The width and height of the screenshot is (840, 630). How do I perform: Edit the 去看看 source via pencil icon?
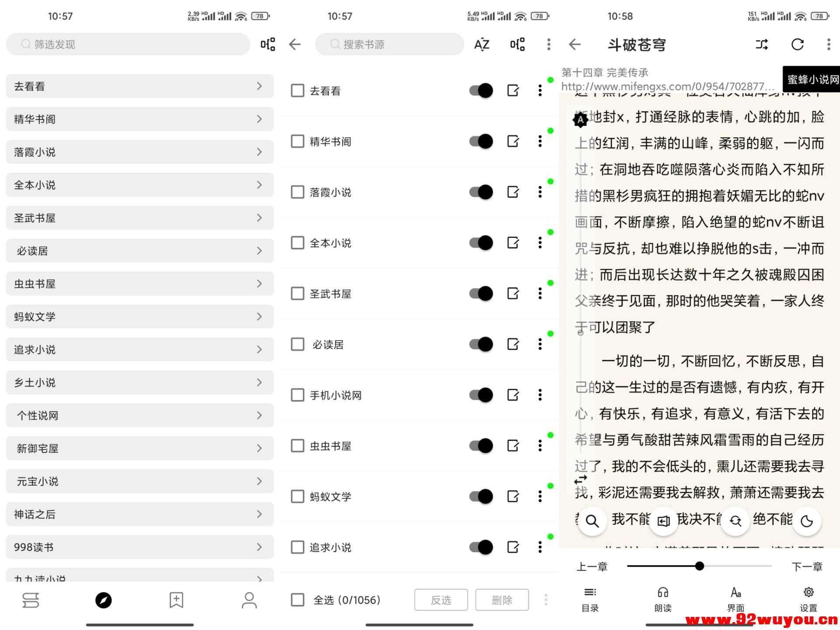[513, 91]
